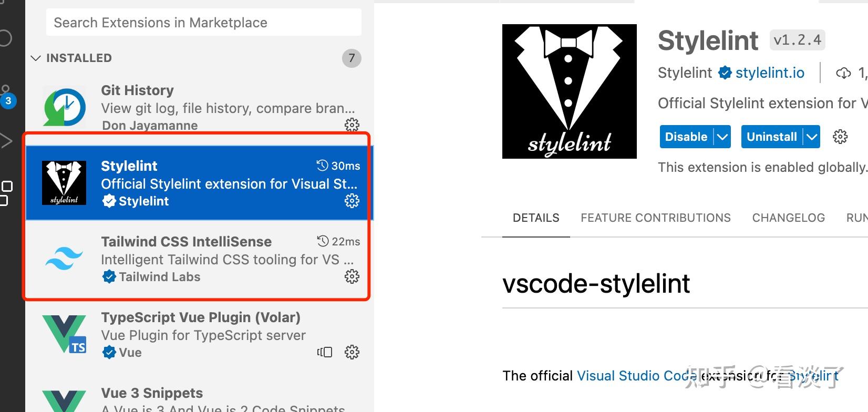Click the Volar remote-window icon beside gear
868x412 pixels.
pos(325,352)
